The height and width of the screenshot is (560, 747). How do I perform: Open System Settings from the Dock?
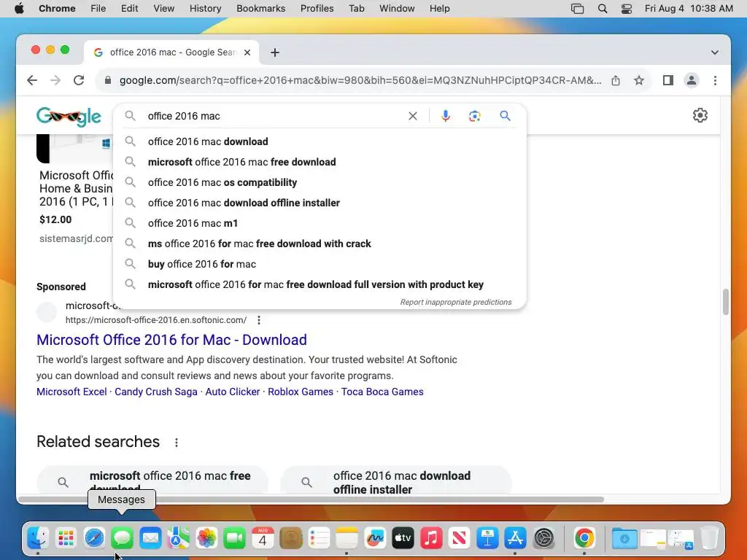coord(543,538)
